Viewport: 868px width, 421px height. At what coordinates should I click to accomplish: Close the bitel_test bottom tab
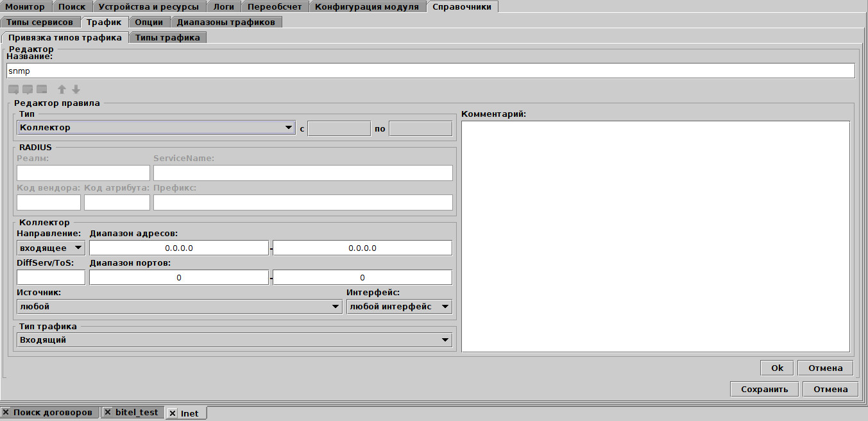click(108, 413)
